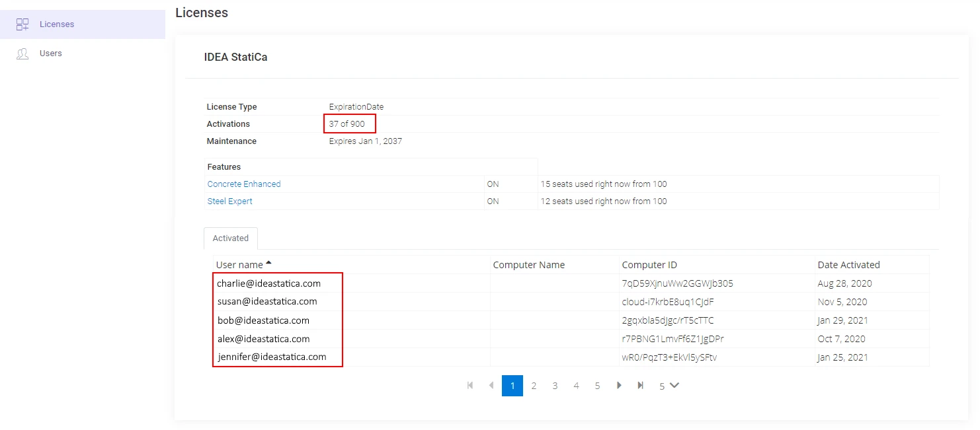This screenshot has height=430, width=980.
Task: Go to page 5
Action: coord(597,386)
